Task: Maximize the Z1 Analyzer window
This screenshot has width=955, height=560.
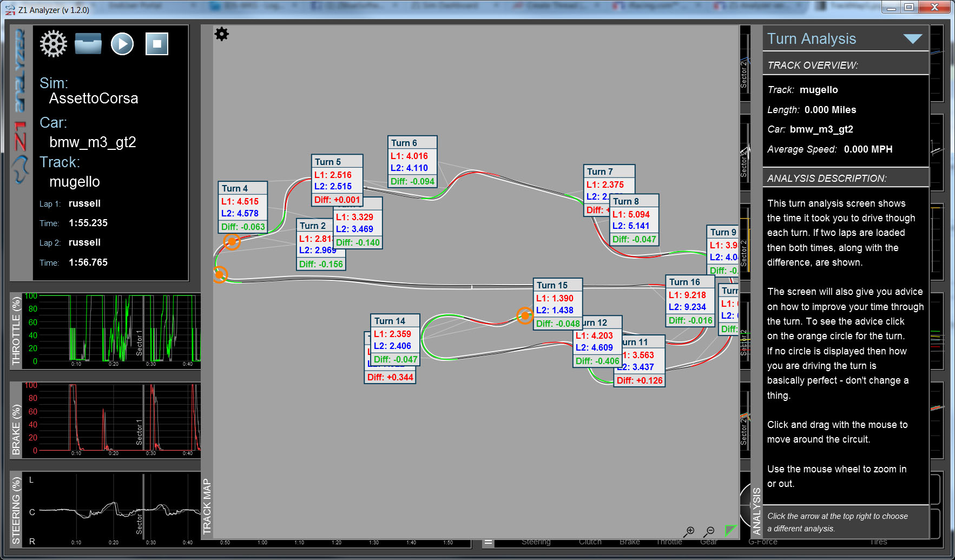Action: (x=909, y=7)
